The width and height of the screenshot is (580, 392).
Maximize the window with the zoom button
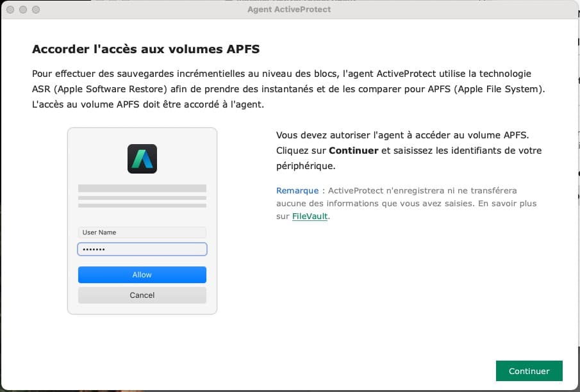click(x=36, y=10)
